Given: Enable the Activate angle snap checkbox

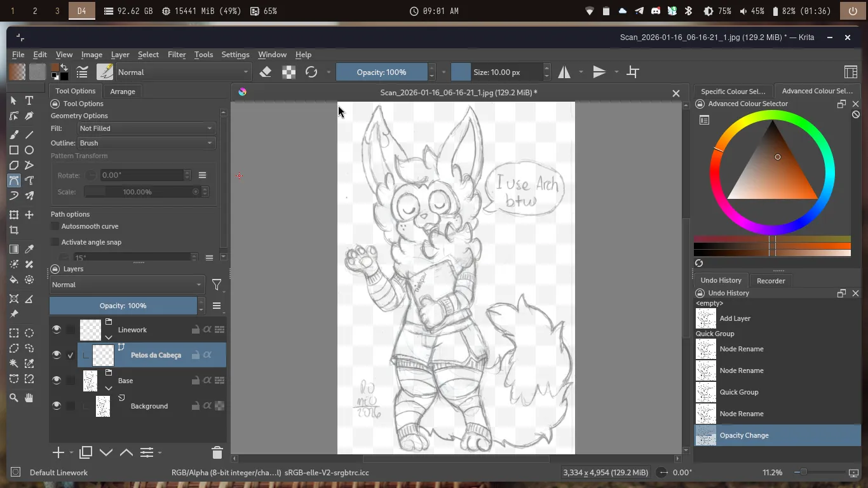Looking at the screenshot, I should (x=55, y=242).
